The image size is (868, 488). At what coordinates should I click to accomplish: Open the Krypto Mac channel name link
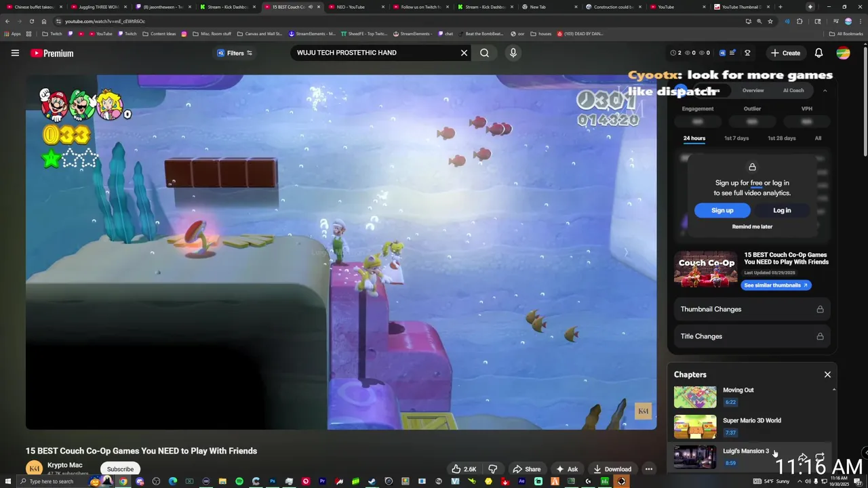(x=65, y=465)
